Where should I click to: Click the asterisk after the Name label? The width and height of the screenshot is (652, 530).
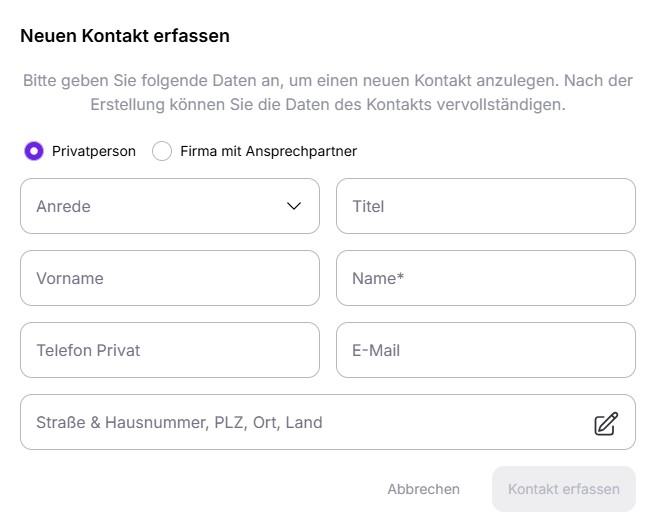pyautogui.click(x=400, y=276)
